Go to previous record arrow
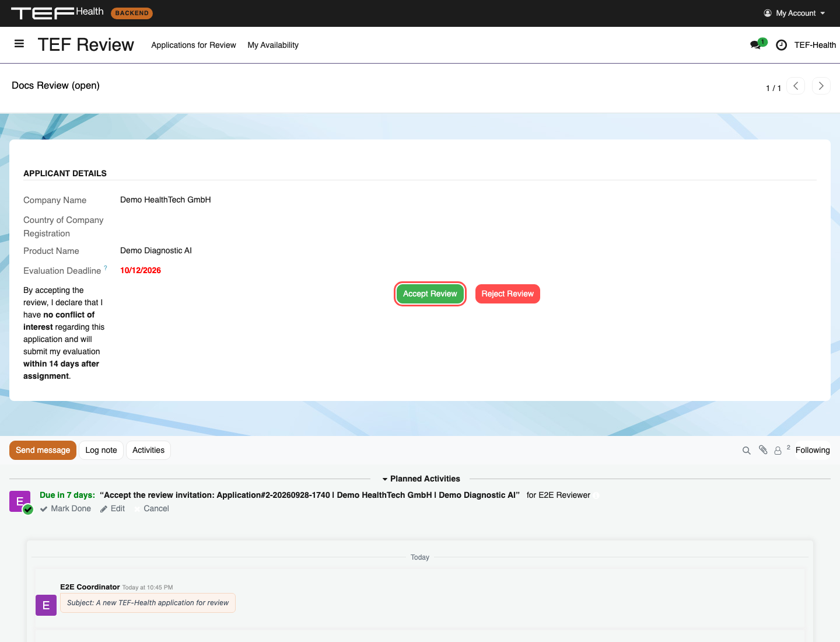Viewport: 840px width, 642px height. point(796,86)
